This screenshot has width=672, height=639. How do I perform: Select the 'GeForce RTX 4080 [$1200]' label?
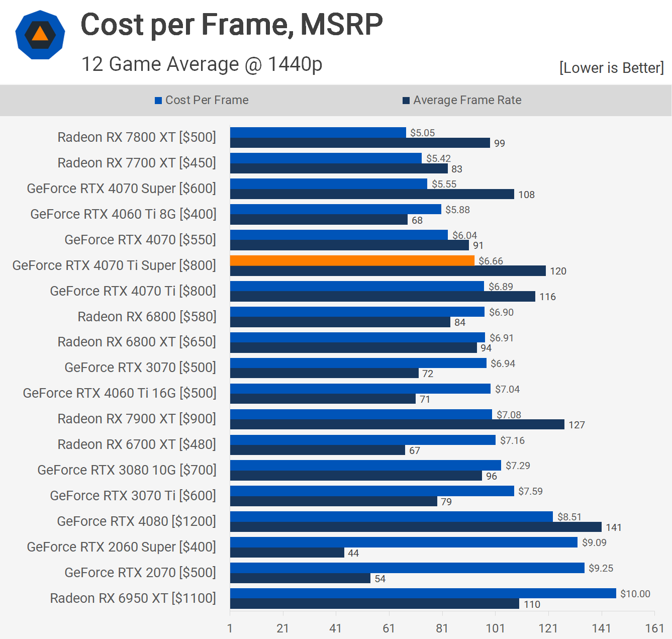coord(136,521)
